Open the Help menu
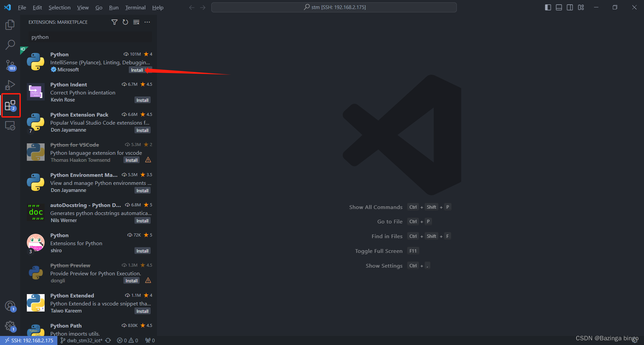644x345 pixels. 158,7
